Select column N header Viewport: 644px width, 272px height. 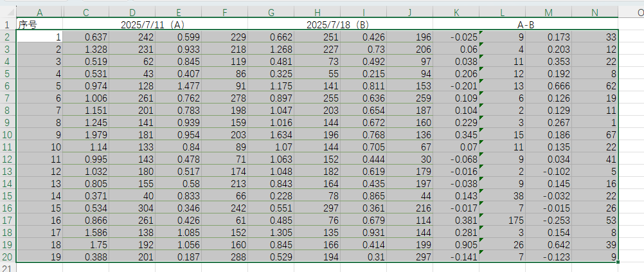click(595, 12)
